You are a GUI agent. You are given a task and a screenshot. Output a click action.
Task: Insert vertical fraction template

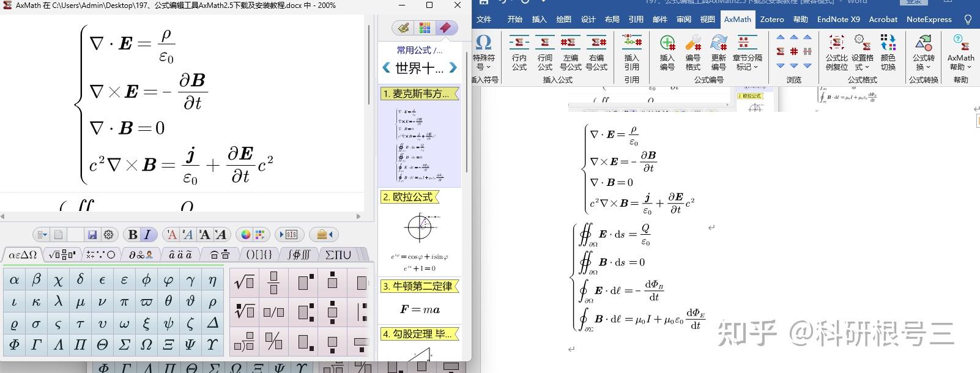point(273,282)
